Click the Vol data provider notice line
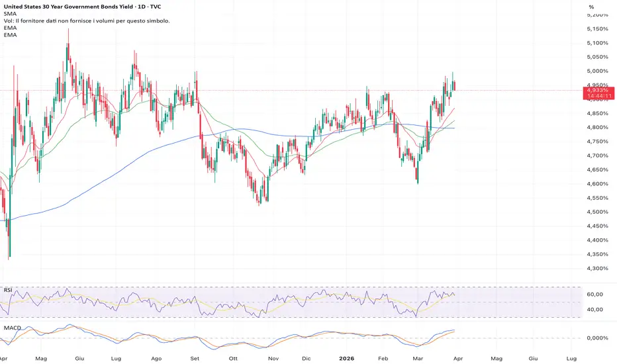 [87, 21]
